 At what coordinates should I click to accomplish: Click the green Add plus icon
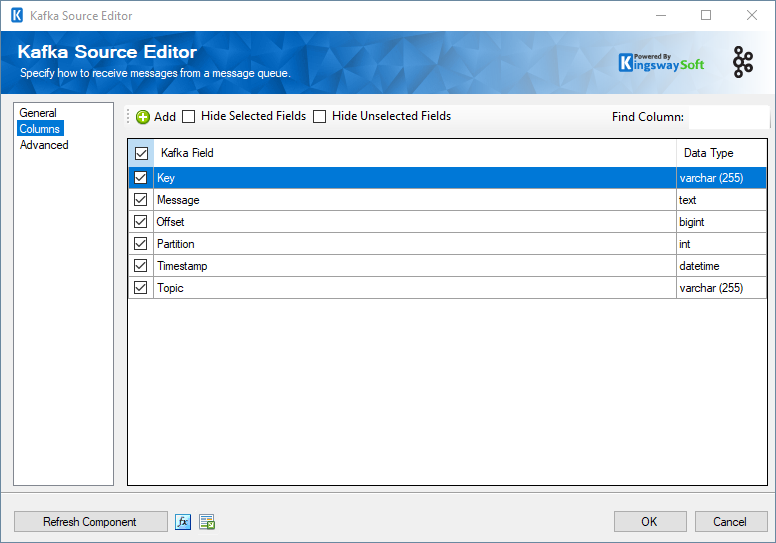tap(143, 117)
